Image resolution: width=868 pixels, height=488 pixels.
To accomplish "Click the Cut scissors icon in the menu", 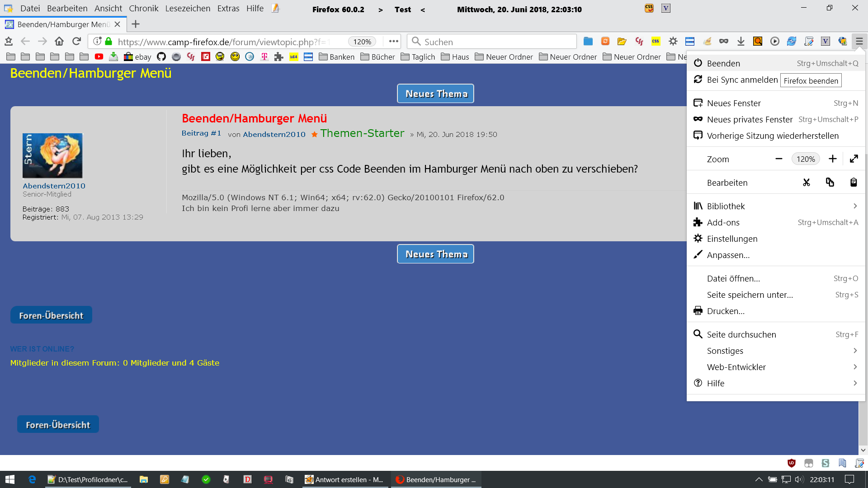I will tap(807, 183).
